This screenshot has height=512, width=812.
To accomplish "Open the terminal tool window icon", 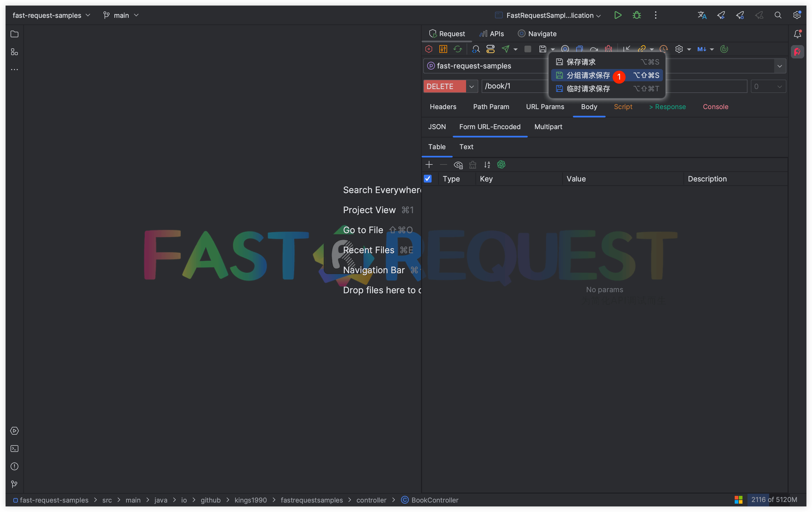I will [x=14, y=449].
